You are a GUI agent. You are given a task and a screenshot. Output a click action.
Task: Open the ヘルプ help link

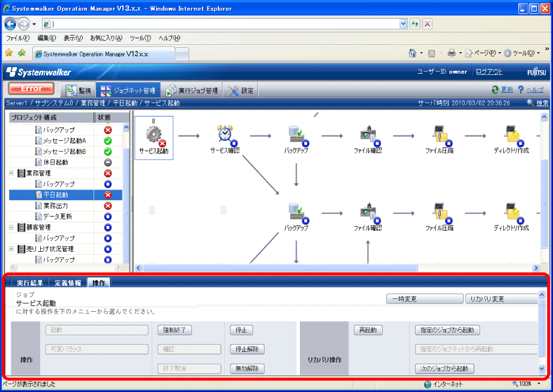[535, 90]
